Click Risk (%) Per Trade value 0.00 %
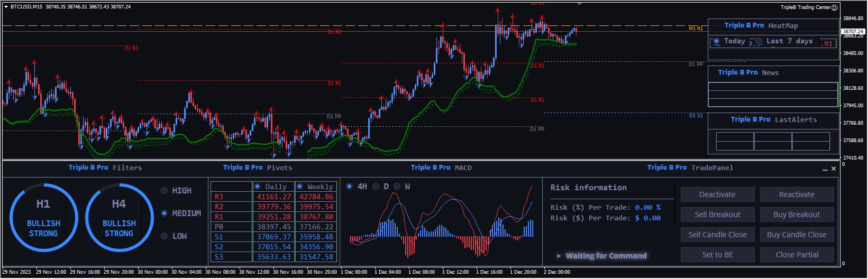The height and width of the screenshot is (279, 868). coord(647,208)
